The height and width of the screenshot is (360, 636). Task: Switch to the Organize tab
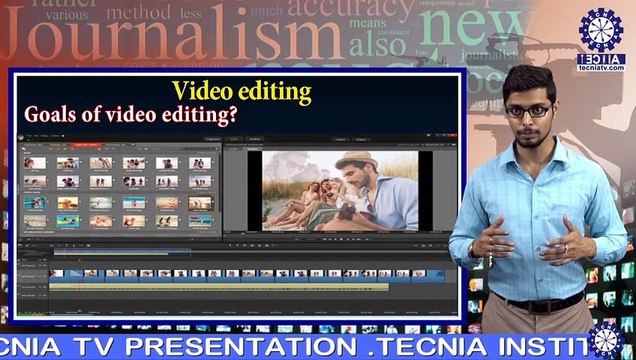click(213, 139)
